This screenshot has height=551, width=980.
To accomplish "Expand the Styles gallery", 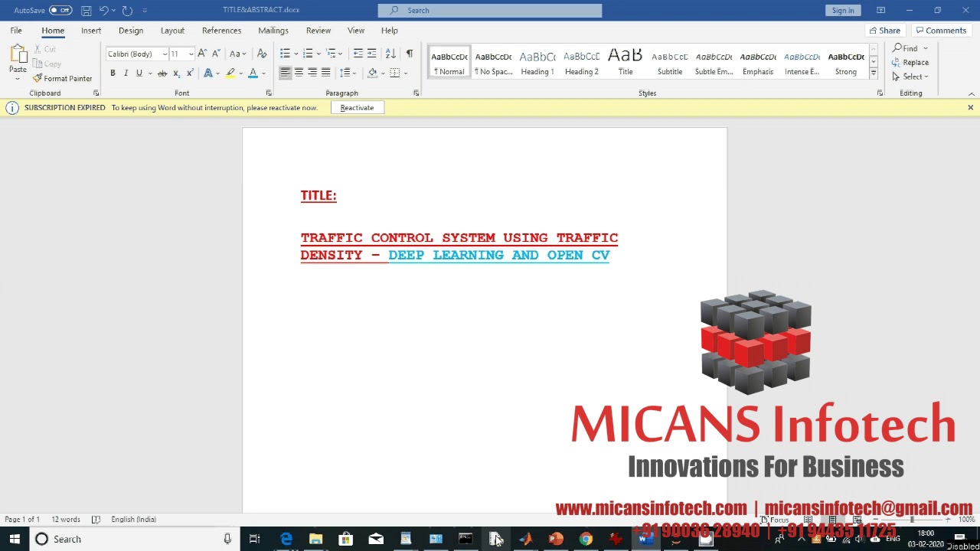I will point(874,73).
